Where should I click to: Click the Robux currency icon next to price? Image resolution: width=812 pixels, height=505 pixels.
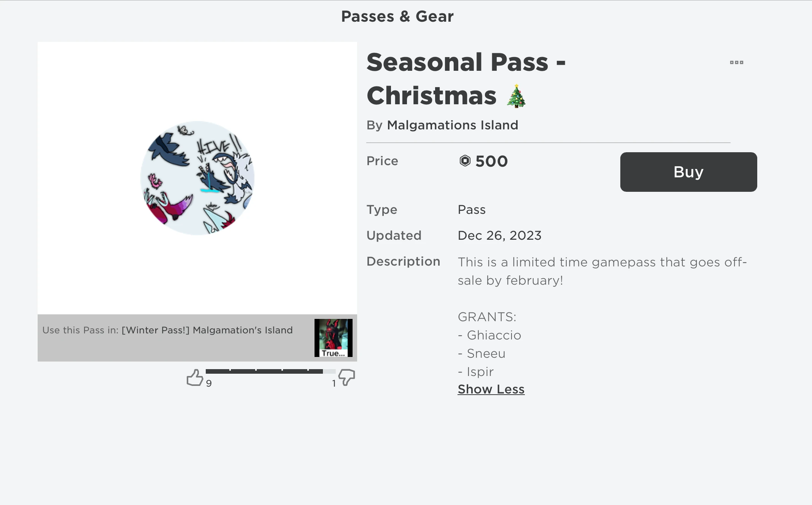[464, 161]
